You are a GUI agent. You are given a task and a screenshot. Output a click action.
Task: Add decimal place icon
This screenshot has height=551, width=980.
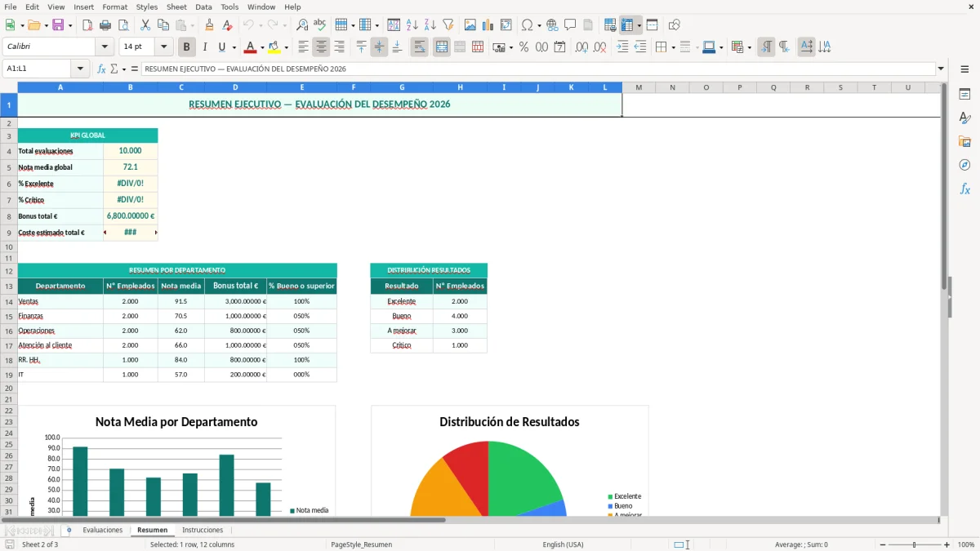coord(581,47)
